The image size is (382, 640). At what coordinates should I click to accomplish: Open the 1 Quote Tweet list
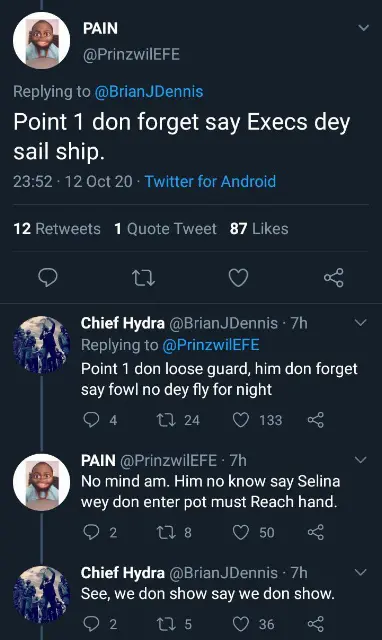165,229
